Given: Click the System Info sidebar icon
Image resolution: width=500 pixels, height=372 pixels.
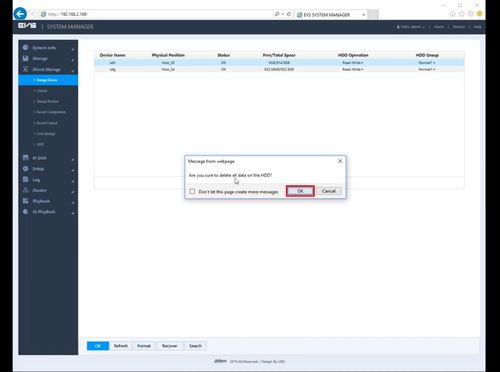Looking at the screenshot, I should tap(26, 48).
